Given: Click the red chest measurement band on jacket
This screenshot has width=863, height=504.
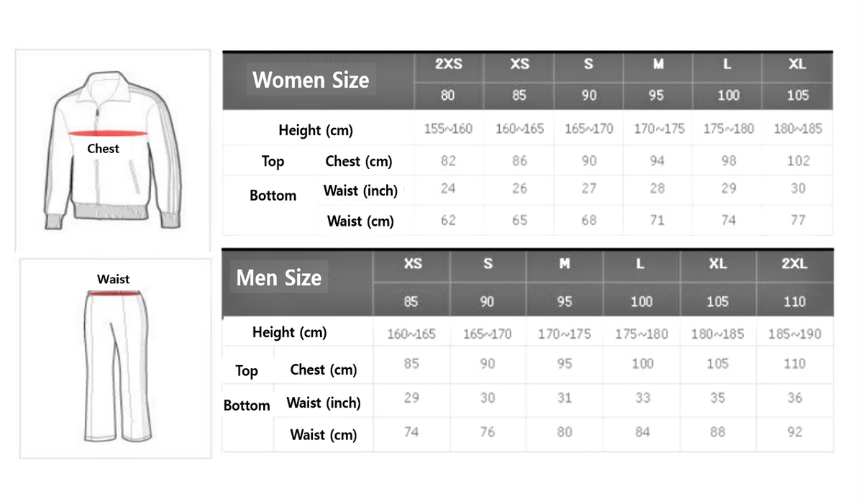Looking at the screenshot, I should pos(104,133).
